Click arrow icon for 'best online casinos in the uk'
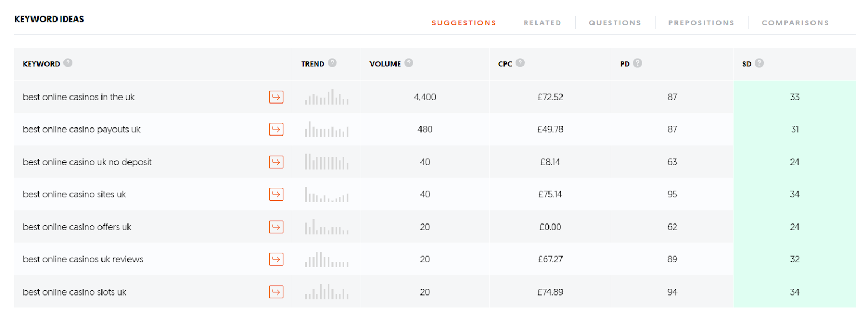Screen dimensions: 868x314 tap(276, 97)
